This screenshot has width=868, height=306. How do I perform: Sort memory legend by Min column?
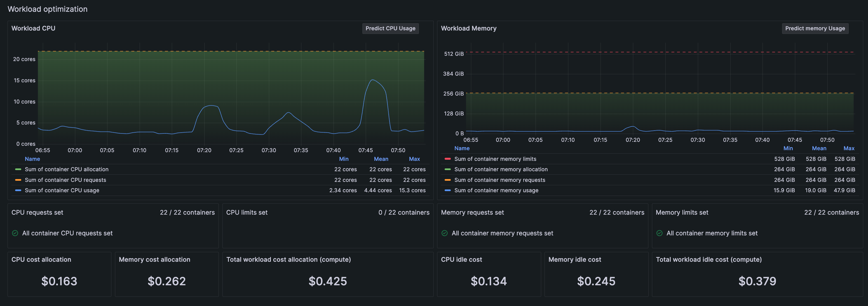[x=788, y=149]
